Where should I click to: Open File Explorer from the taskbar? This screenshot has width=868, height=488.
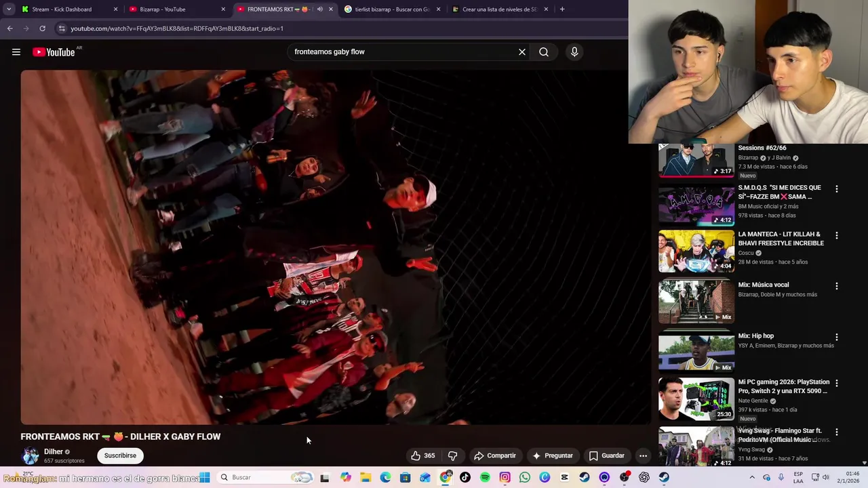366,477
